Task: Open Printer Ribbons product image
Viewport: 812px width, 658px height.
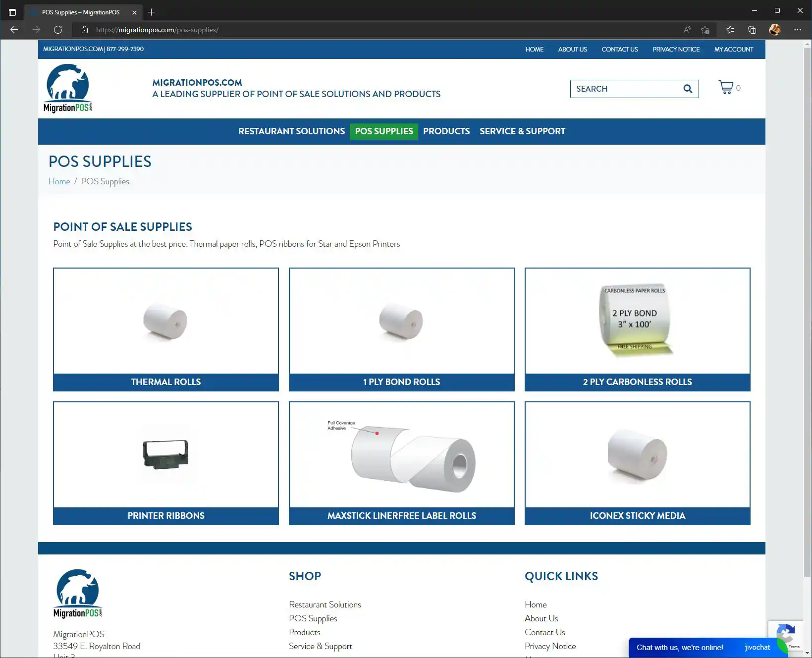Action: click(166, 455)
